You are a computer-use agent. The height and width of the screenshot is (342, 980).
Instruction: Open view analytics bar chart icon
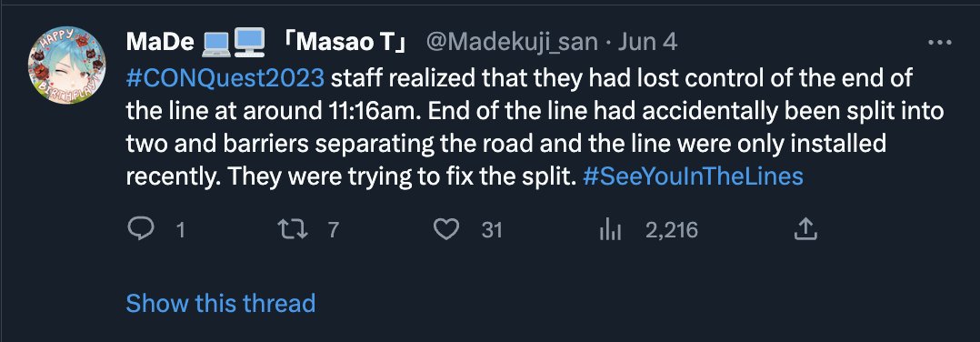click(x=610, y=231)
